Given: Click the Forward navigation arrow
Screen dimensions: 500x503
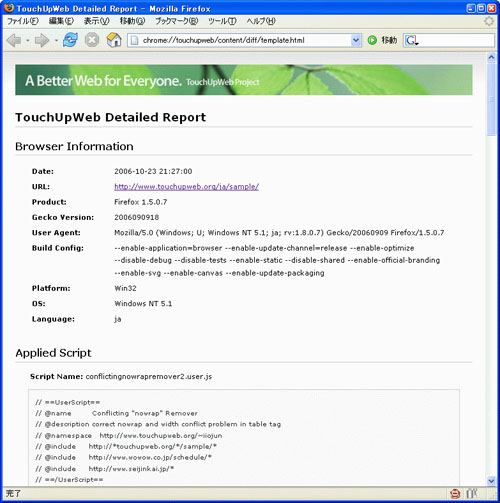Looking at the screenshot, I should click(x=42, y=40).
